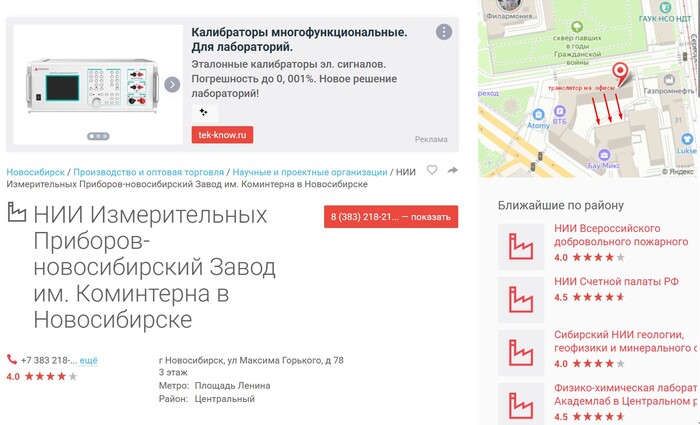Open Научные и проектные организации breadcrumb
700x425 pixels.
tap(310, 172)
